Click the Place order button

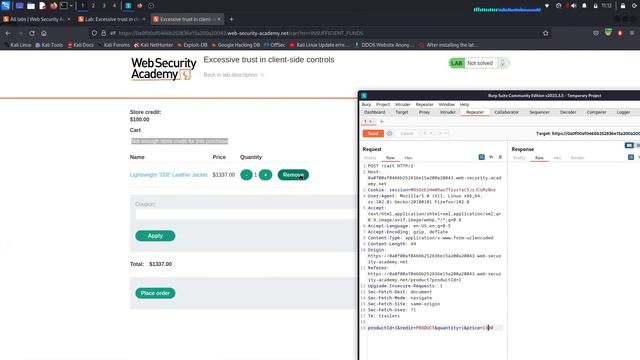point(155,293)
